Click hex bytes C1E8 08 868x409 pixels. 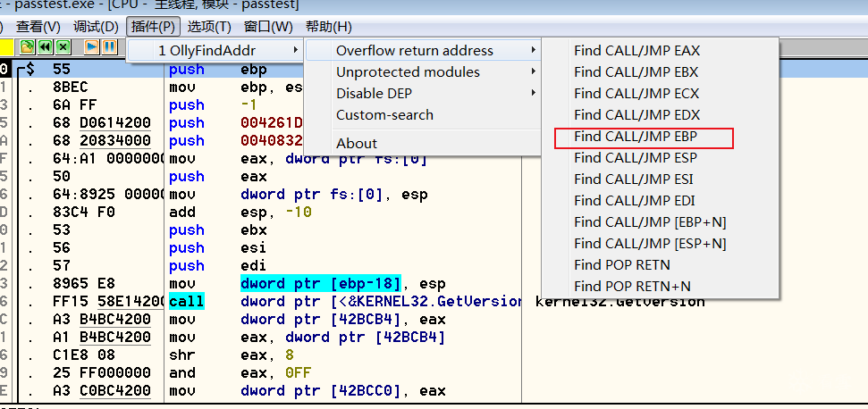pos(84,355)
